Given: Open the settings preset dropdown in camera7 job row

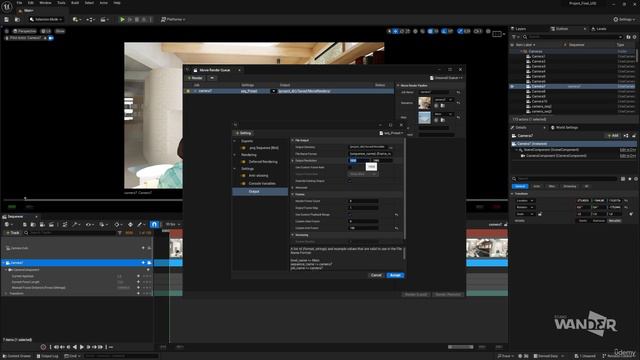Looking at the screenshot, I should (273, 91).
